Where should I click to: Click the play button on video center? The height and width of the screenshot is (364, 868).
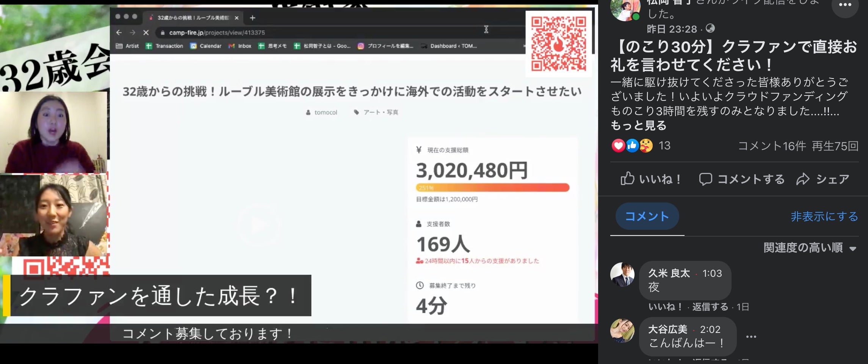click(x=259, y=226)
